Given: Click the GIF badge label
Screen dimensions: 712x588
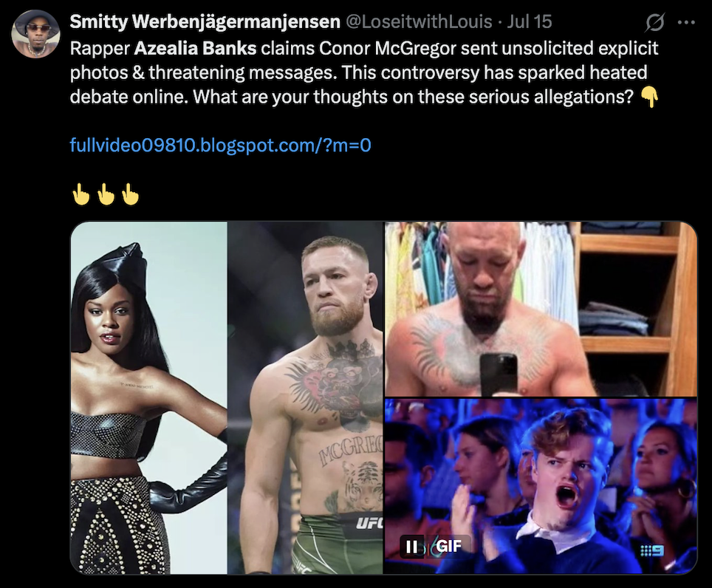Looking at the screenshot, I should coord(448,546).
